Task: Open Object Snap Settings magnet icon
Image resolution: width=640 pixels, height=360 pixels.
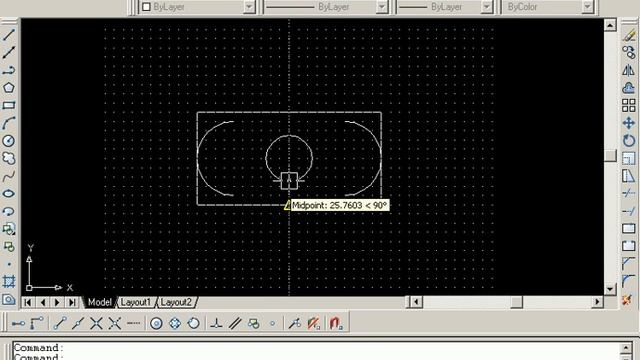Action: coord(336,324)
